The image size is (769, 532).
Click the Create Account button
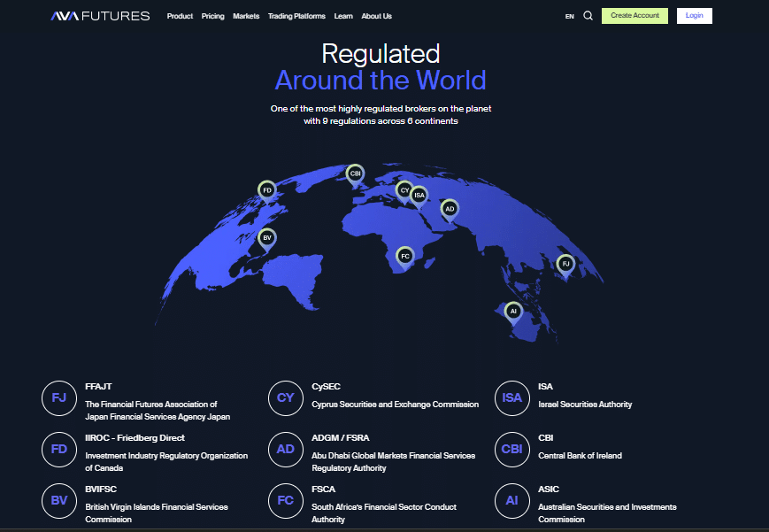click(x=634, y=16)
